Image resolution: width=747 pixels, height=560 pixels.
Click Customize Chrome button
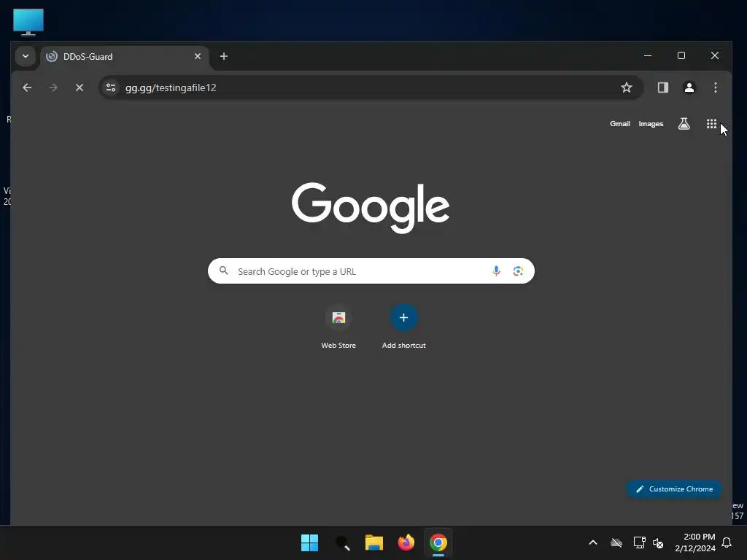pyautogui.click(x=674, y=489)
